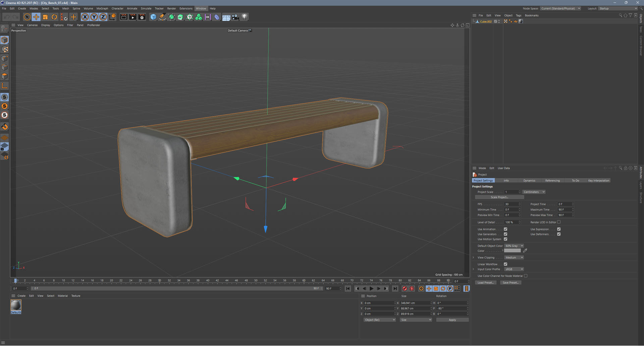
Task: Activate the Scale tool in top toolbar
Action: [45, 17]
